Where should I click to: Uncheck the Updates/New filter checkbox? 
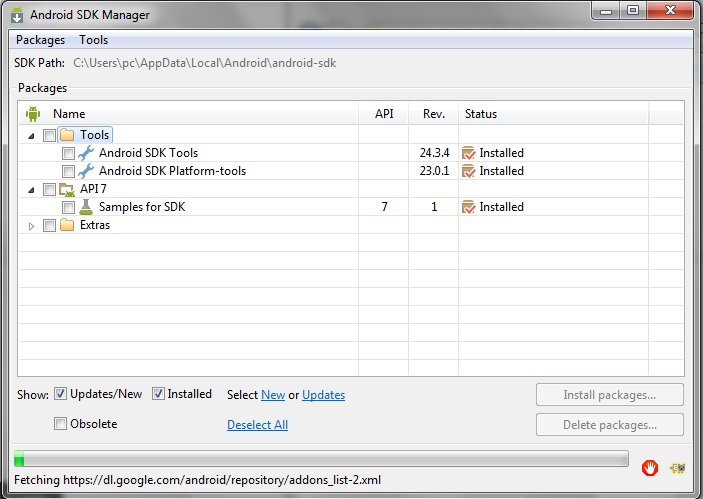point(61,394)
